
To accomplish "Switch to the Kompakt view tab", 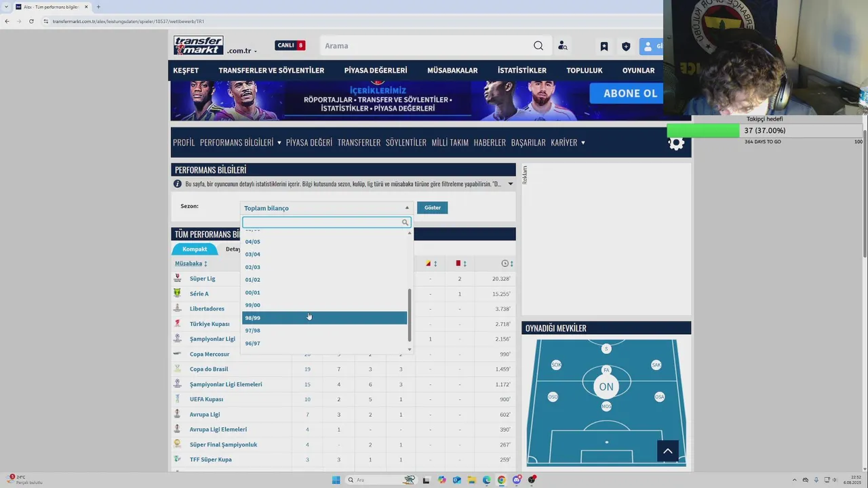I will point(195,249).
